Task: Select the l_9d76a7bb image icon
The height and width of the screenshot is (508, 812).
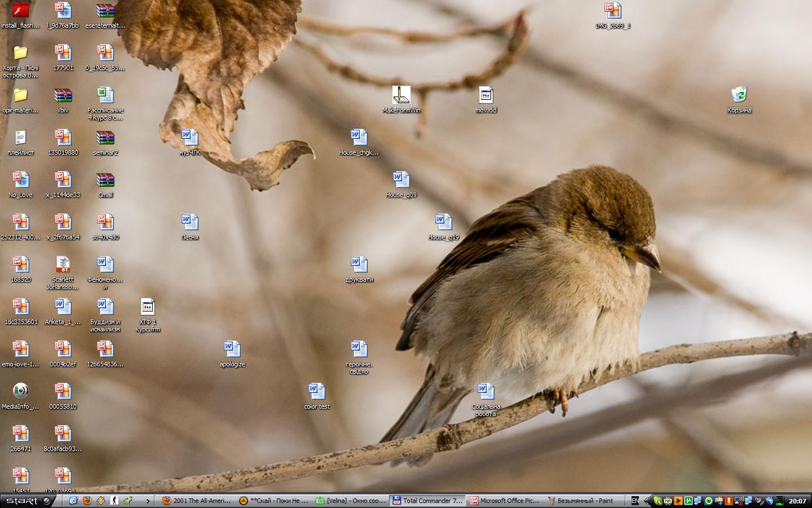Action: [x=63, y=15]
